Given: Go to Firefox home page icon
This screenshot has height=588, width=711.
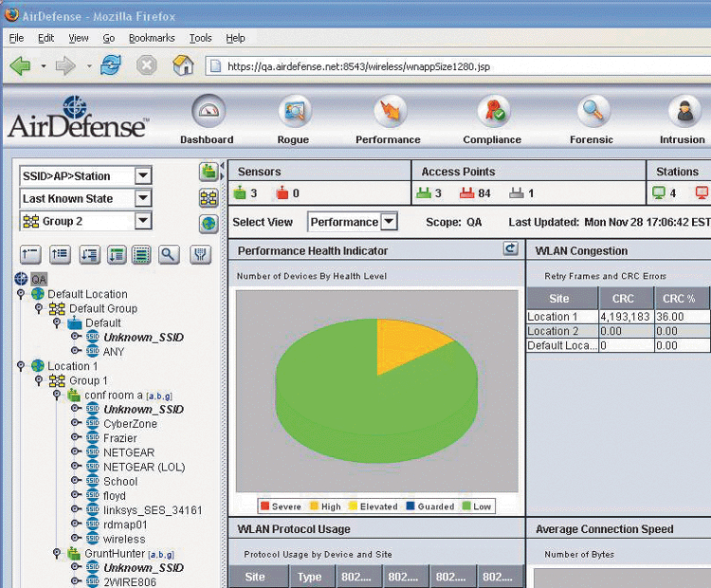Looking at the screenshot, I should 184,65.
